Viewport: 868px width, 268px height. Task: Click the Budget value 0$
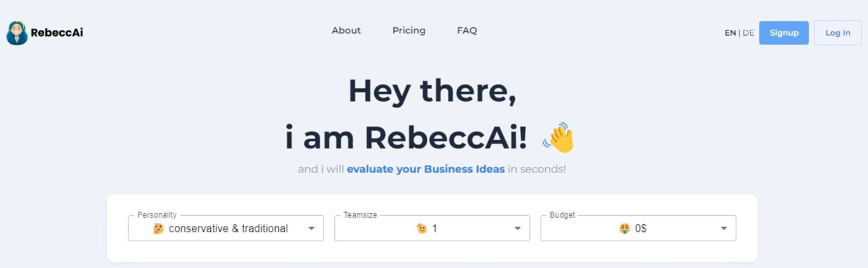pos(641,229)
